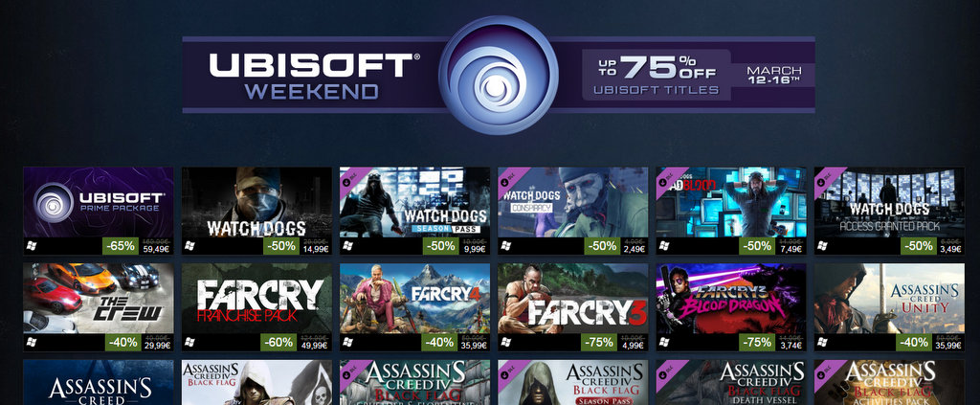Open the Far Cry Franchise Pack capsule

point(256,298)
